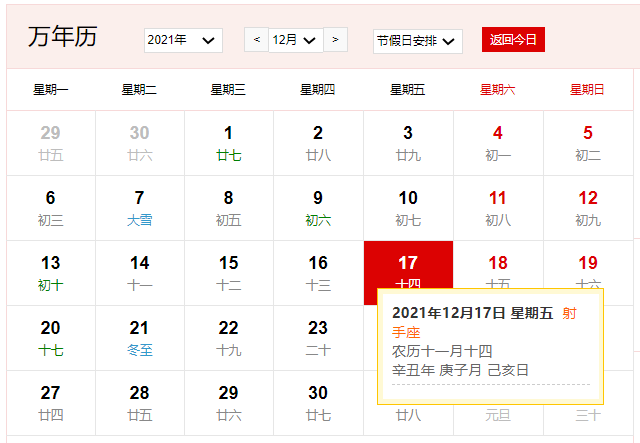Click the red 星期日 column header

(587, 89)
